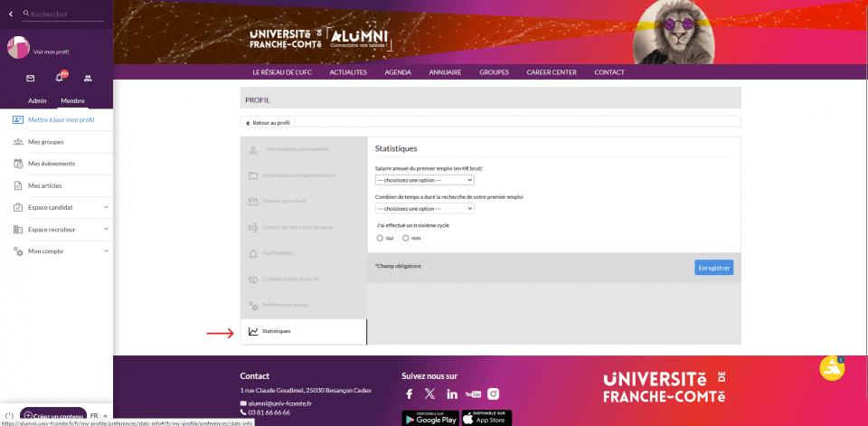The width and height of the screenshot is (868, 426).
Task: Open the Facebook page icon in footer
Action: coord(410,393)
